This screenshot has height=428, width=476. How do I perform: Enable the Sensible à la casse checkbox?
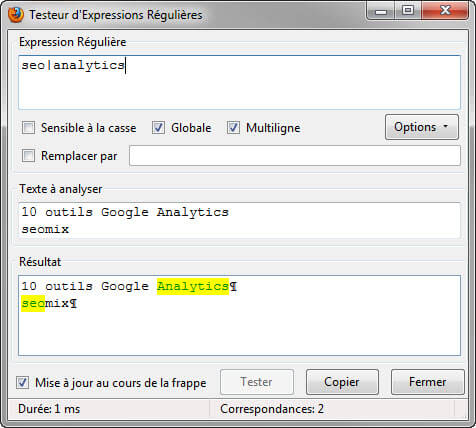point(28,128)
